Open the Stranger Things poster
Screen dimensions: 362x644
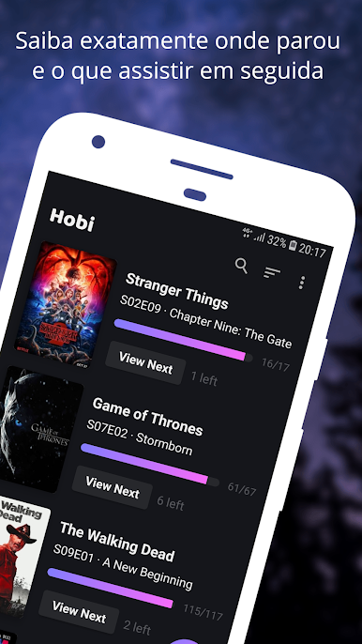pos(66,305)
